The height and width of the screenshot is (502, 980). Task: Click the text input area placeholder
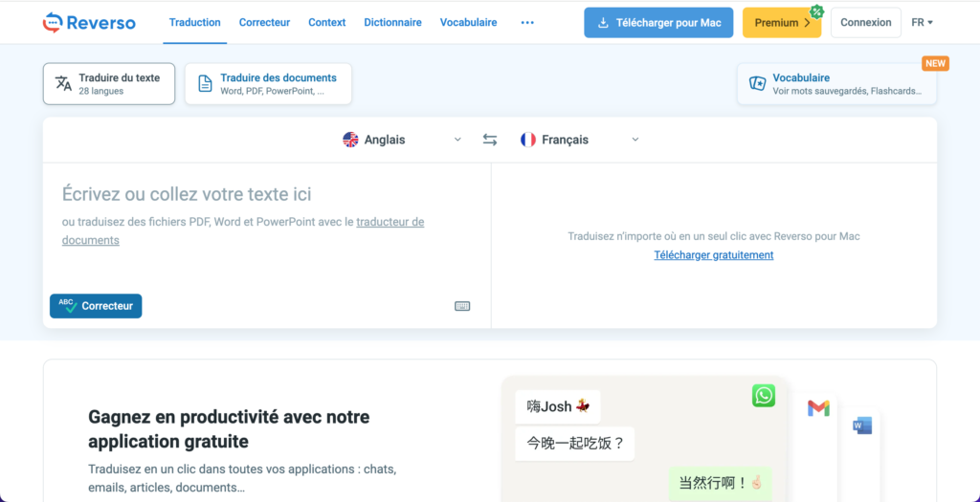[x=187, y=194]
